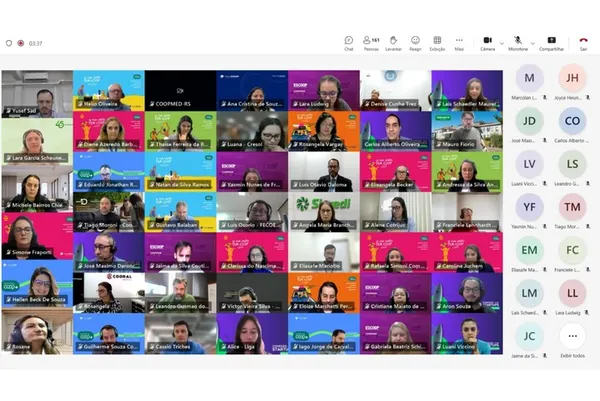600x401 pixels.
Task: Start screen sharing with Compartilhar
Action: pos(551,42)
